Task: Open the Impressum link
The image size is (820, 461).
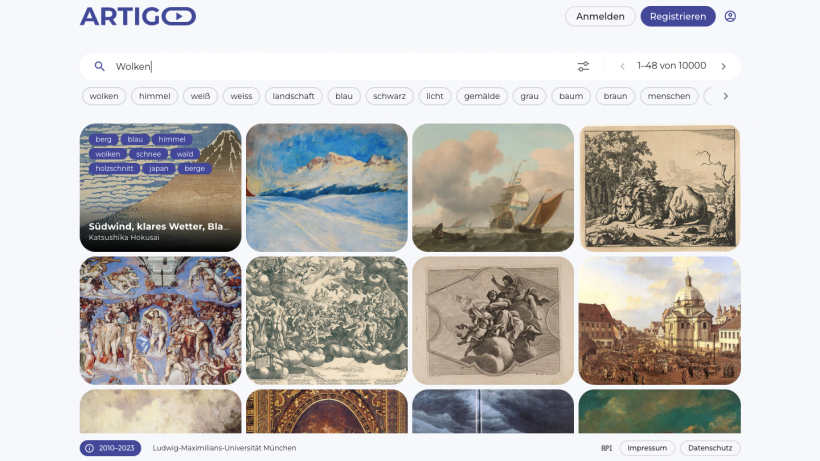Action: (x=647, y=448)
